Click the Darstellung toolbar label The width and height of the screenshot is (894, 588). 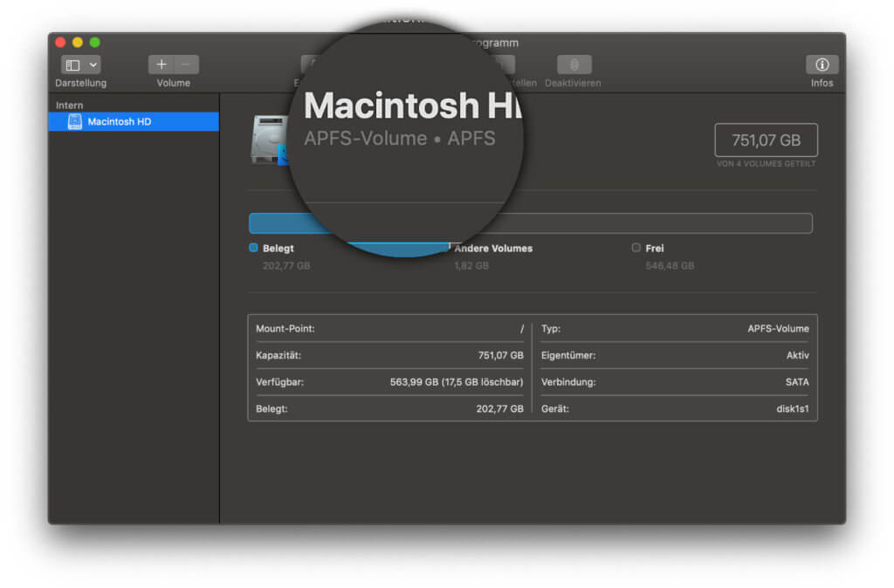coord(81,83)
